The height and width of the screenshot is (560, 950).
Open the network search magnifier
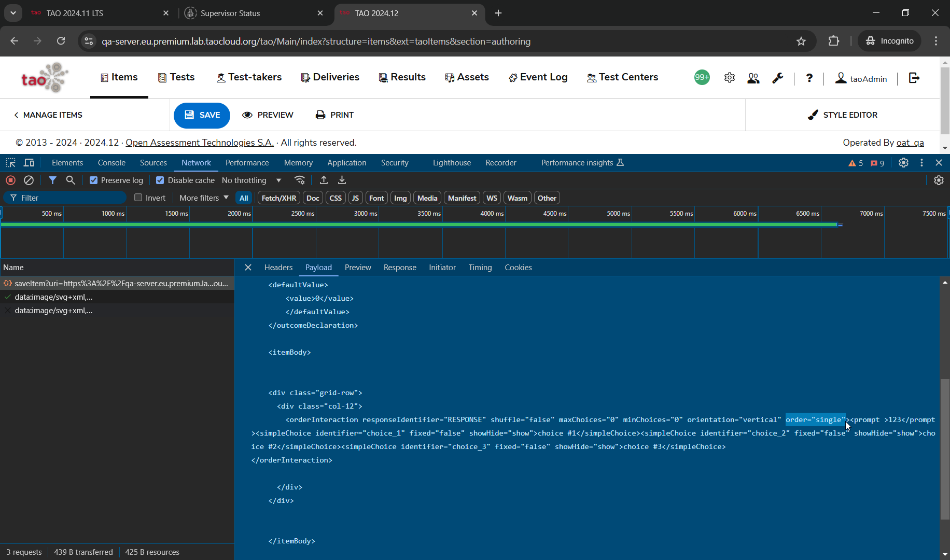tap(71, 180)
